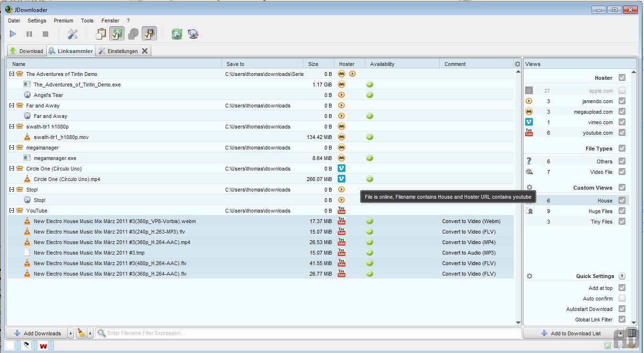
Task: Click the Add to Download List button
Action: point(571,333)
